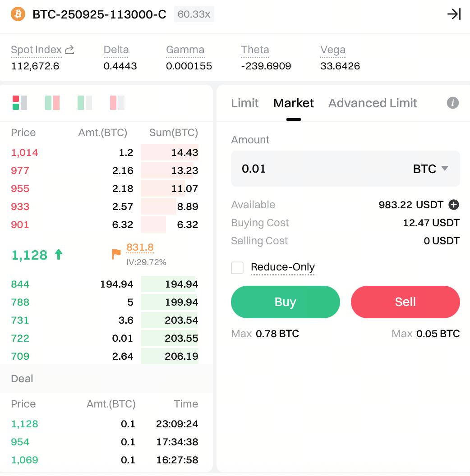Switch to the Limit tab

tap(245, 103)
